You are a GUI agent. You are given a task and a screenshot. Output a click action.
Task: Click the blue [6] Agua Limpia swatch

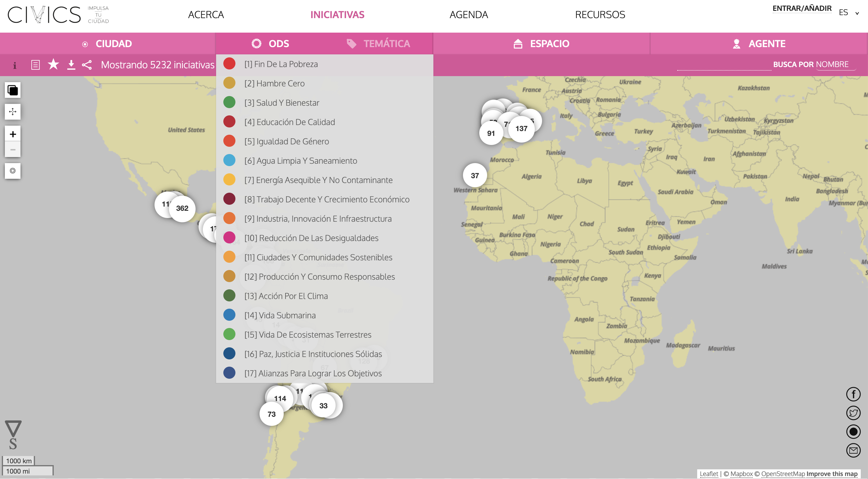(229, 160)
